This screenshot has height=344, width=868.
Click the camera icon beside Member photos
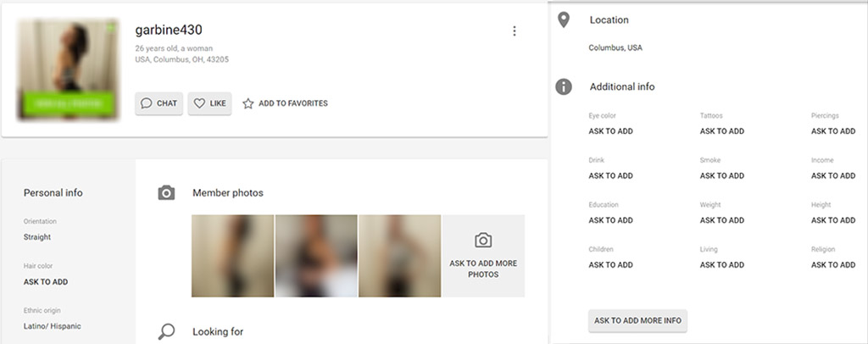pos(166,193)
